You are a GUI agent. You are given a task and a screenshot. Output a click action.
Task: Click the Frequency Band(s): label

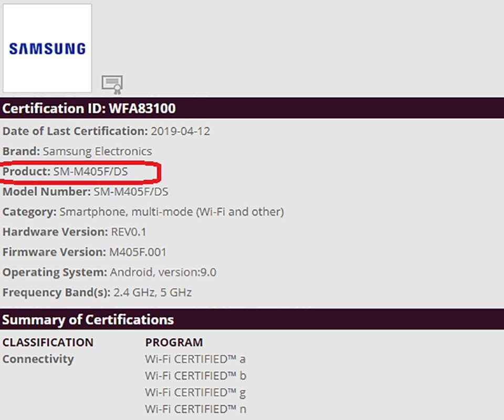pos(57,292)
